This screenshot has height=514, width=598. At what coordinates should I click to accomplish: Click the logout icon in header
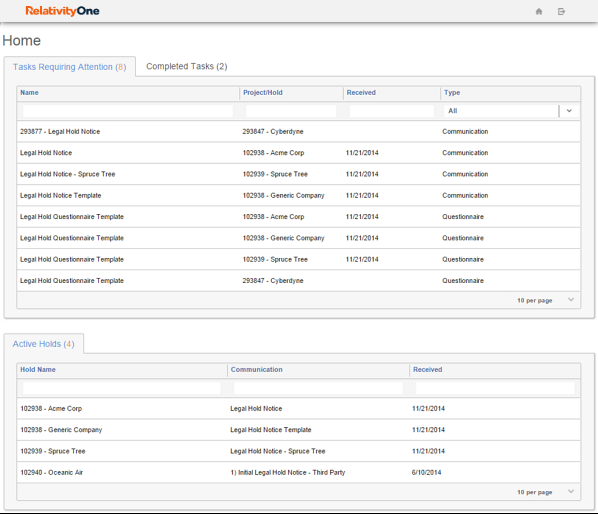(x=561, y=11)
